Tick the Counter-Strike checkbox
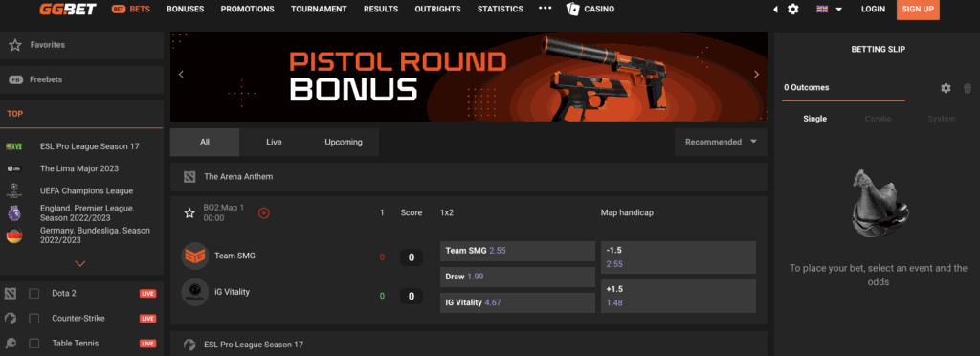Screen dimensions: 980x356 click(34, 319)
